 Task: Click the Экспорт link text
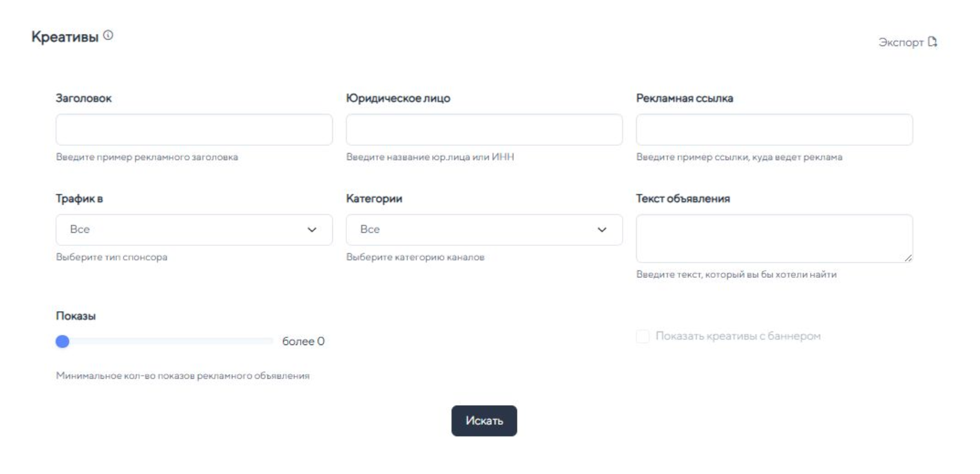click(901, 43)
